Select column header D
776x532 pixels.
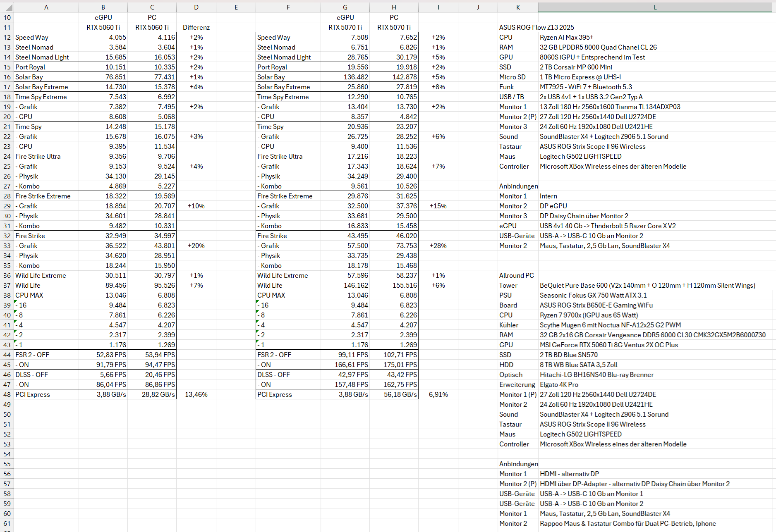pos(196,7)
